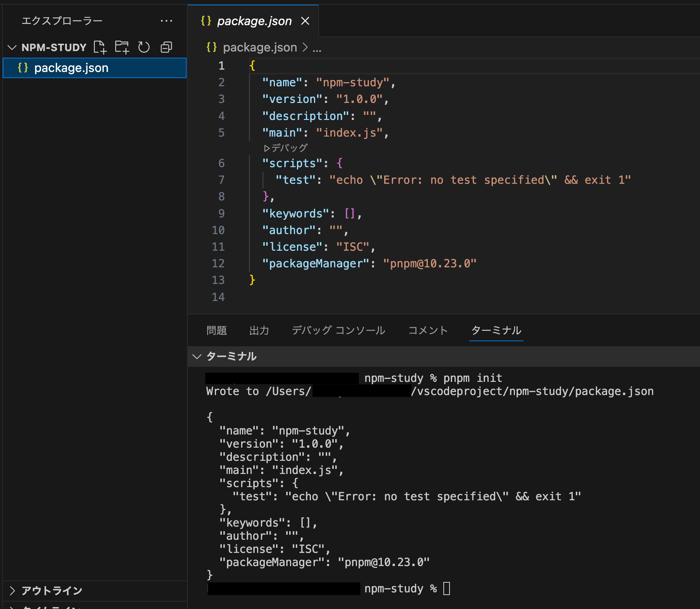Click the New File icon in explorer

[100, 47]
